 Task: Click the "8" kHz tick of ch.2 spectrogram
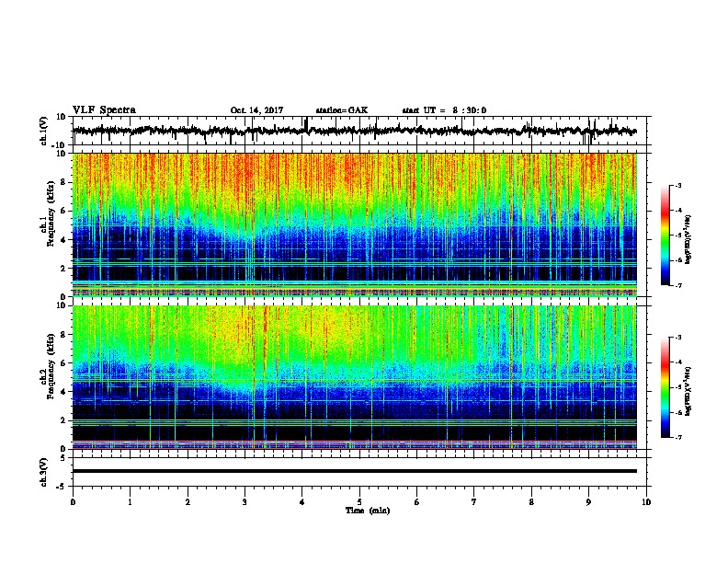(63, 335)
